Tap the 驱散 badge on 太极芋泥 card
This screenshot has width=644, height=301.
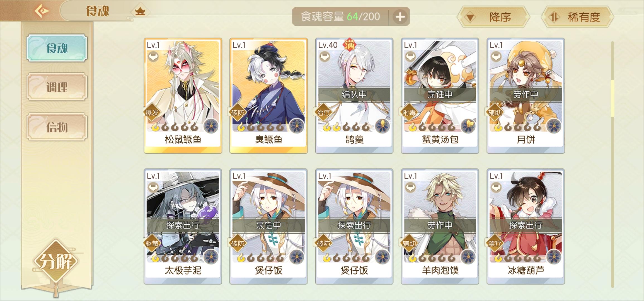152,243
